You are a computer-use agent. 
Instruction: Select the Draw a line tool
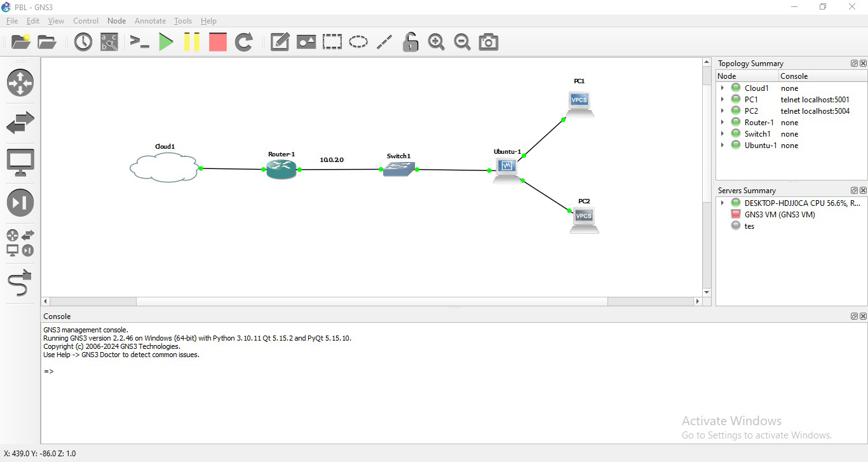click(x=384, y=42)
